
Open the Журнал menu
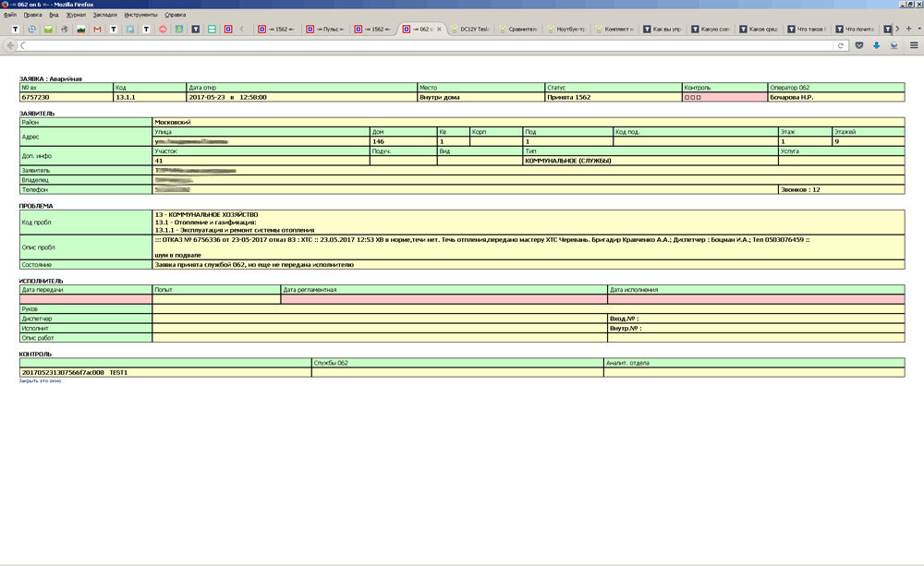click(x=75, y=16)
